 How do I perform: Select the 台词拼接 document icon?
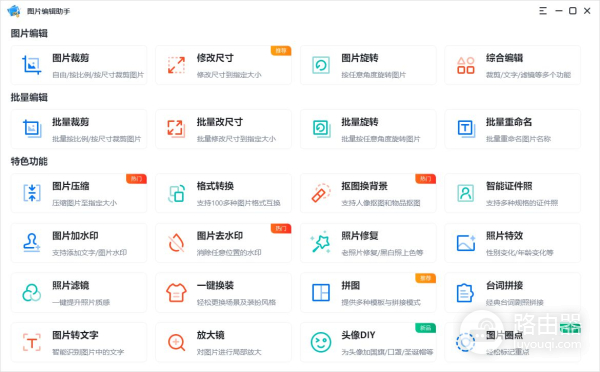tap(465, 293)
